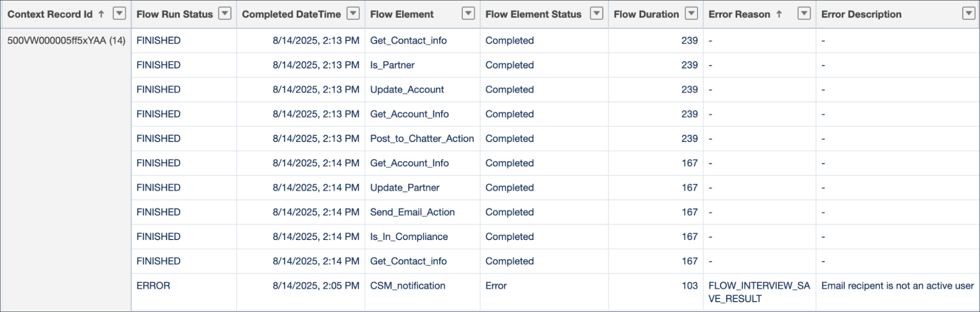The width and height of the screenshot is (980, 312).
Task: Open Error Description column dropdown menu
Action: [x=969, y=14]
